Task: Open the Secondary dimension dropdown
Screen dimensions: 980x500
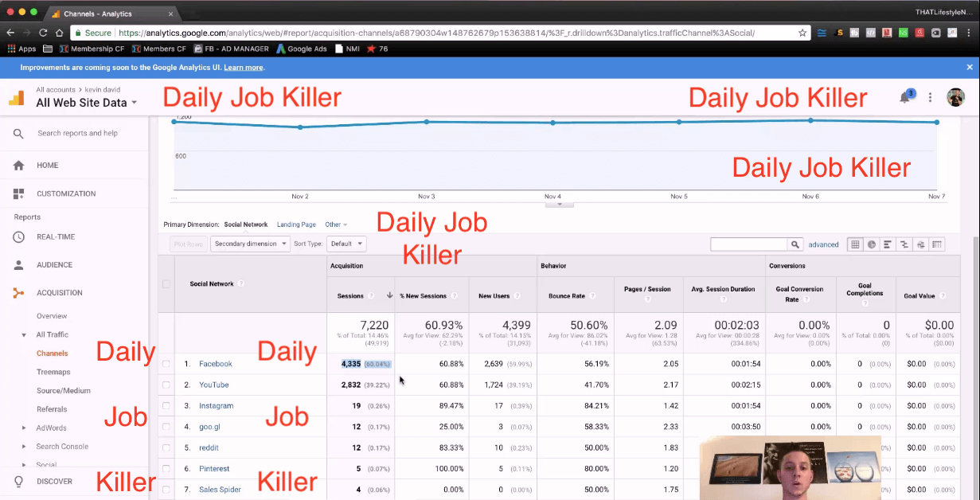Action: pos(250,244)
